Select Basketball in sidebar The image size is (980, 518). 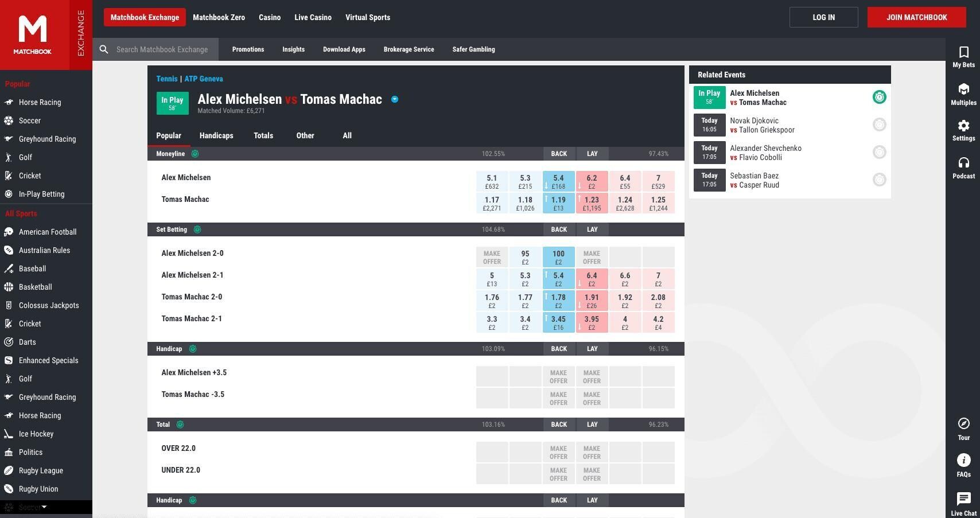click(35, 287)
